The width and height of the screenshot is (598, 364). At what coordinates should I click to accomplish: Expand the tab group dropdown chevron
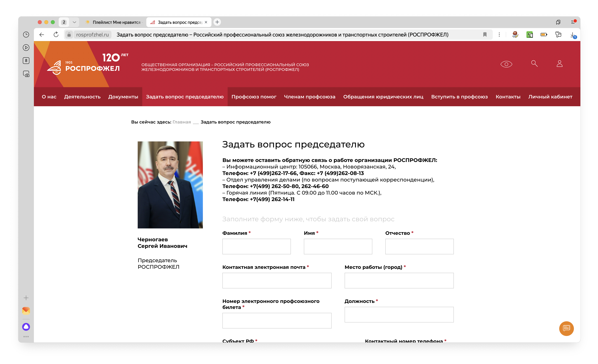pos(74,22)
